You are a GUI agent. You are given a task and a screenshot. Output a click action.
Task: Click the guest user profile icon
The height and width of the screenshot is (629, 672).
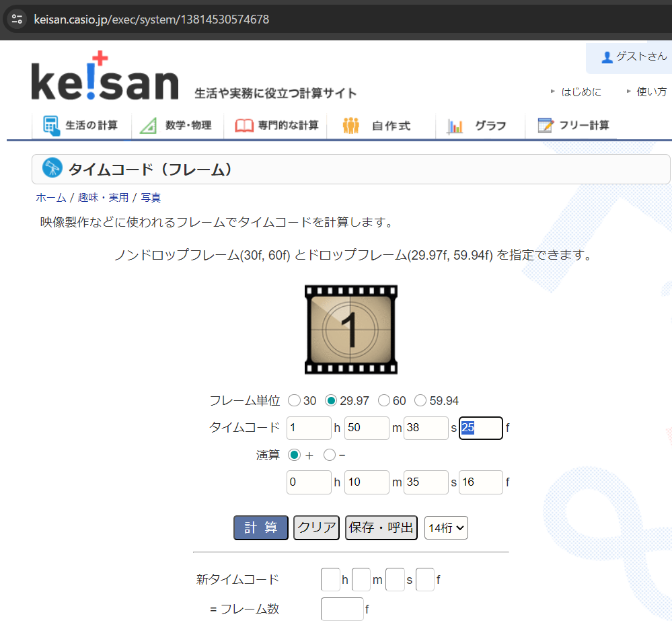coord(607,57)
